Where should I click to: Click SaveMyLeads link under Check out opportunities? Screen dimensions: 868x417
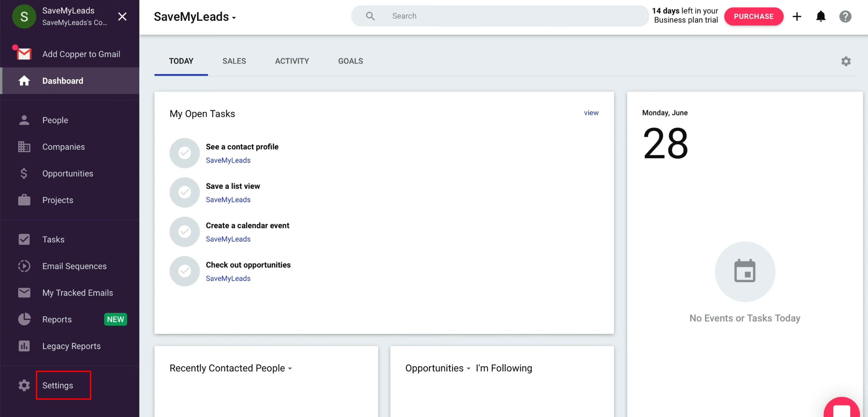pos(228,278)
